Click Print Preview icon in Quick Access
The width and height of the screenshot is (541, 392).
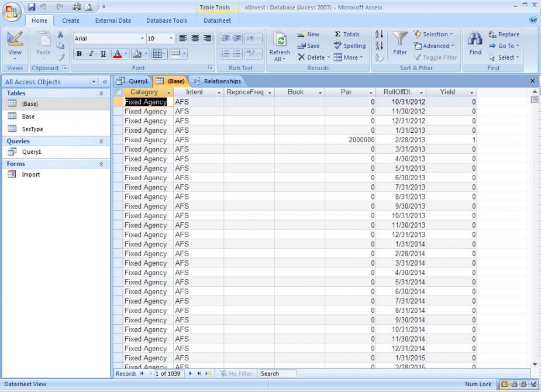tap(88, 6)
